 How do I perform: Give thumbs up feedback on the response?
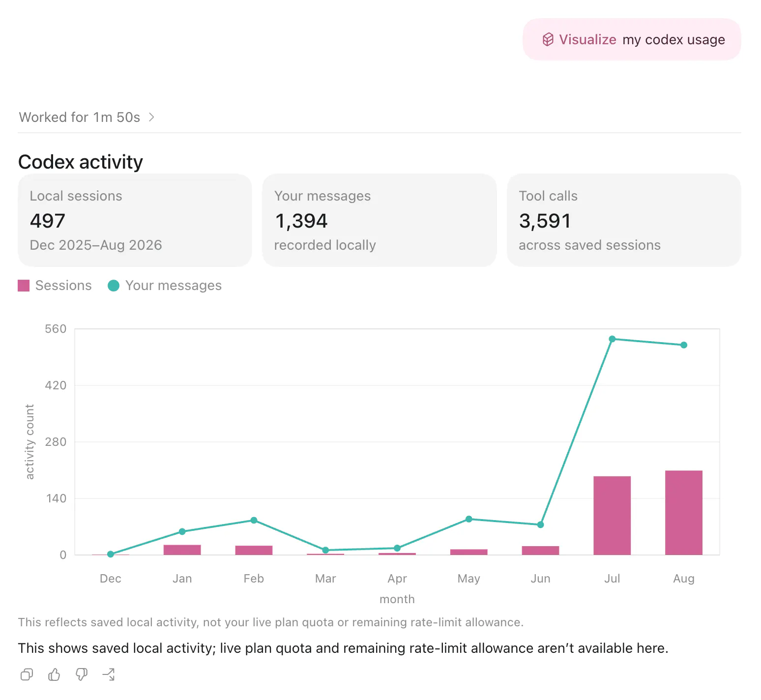[54, 674]
